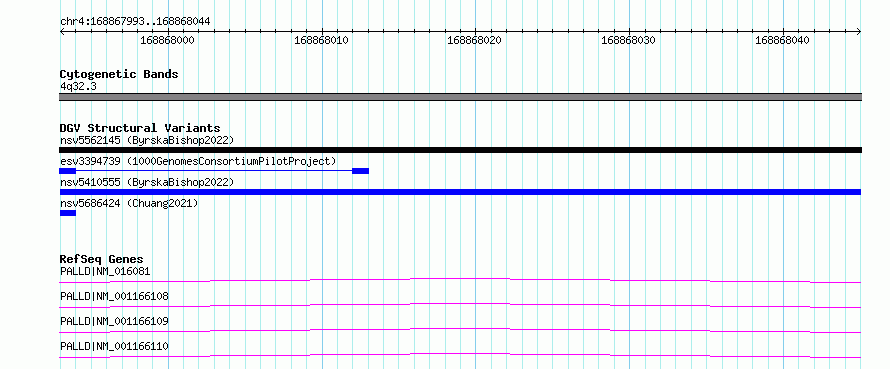This screenshot has height=369, width=890.
Task: Select the short blue nsv5686424 variant block
Action: (68, 213)
